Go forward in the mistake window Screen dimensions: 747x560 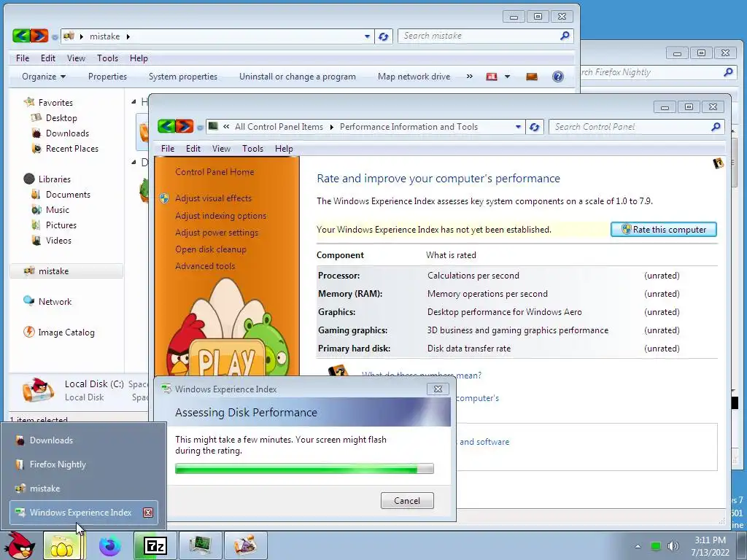[39, 36]
